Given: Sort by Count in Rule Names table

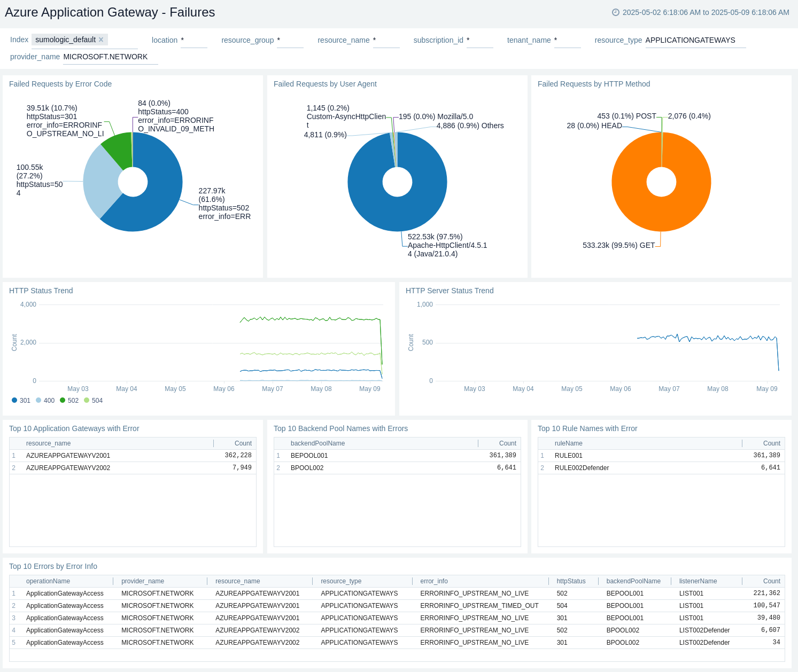Looking at the screenshot, I should (771, 443).
